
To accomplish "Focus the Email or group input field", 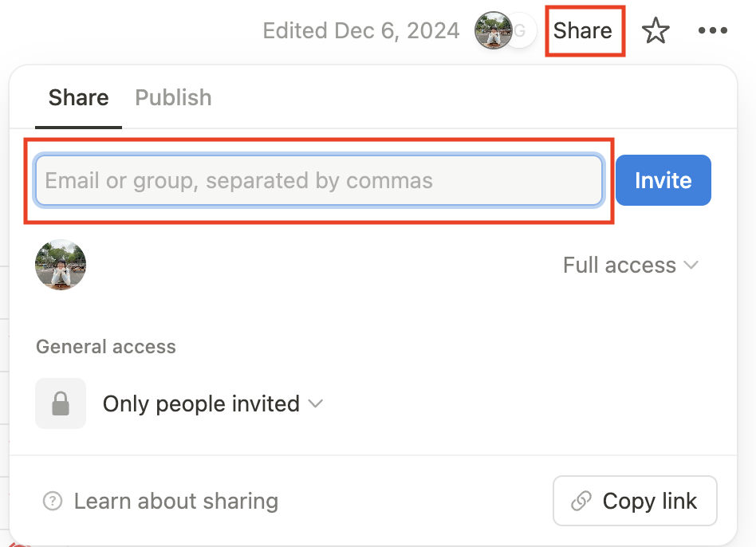I will tap(319, 181).
